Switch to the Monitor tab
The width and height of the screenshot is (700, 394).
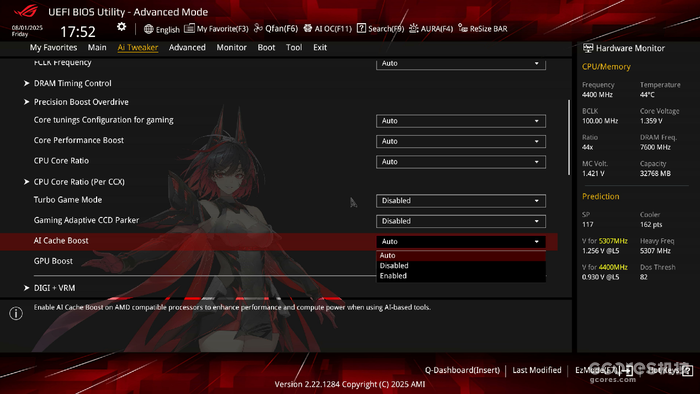[x=231, y=47]
